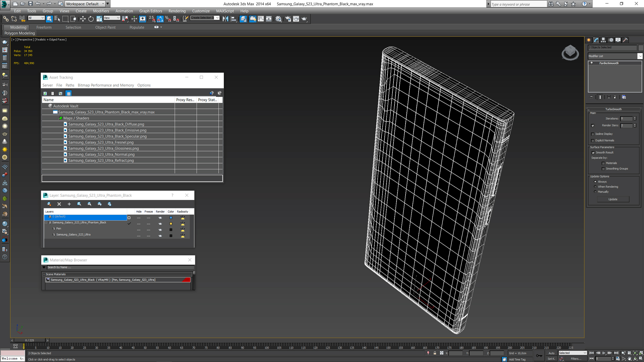The image size is (644, 362).
Task: Click the Pen layer color swatch
Action: coord(171,230)
